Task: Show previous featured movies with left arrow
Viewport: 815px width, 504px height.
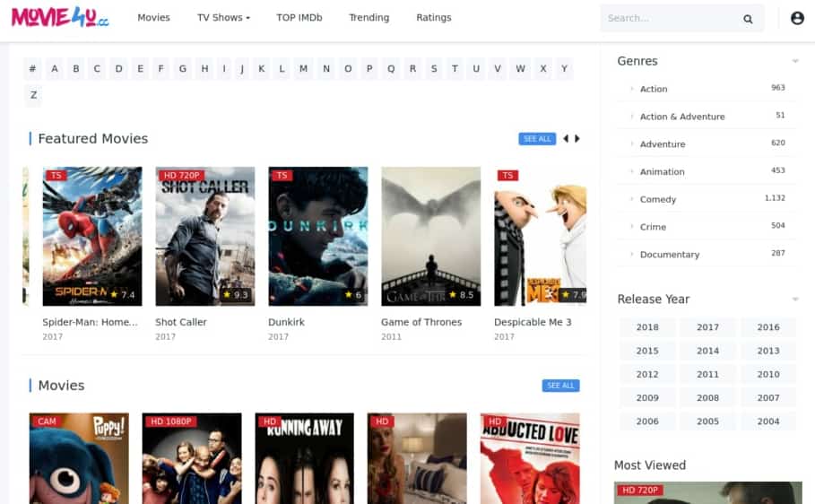Action: [x=566, y=138]
